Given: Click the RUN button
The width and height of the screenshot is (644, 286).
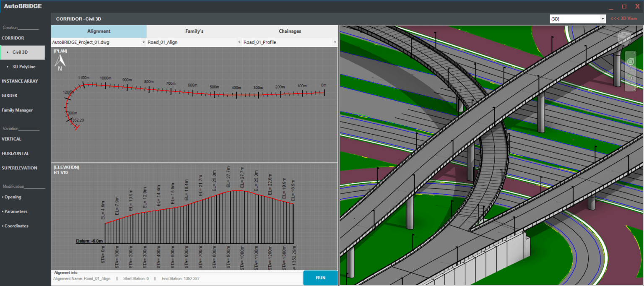Looking at the screenshot, I should click(x=320, y=278).
